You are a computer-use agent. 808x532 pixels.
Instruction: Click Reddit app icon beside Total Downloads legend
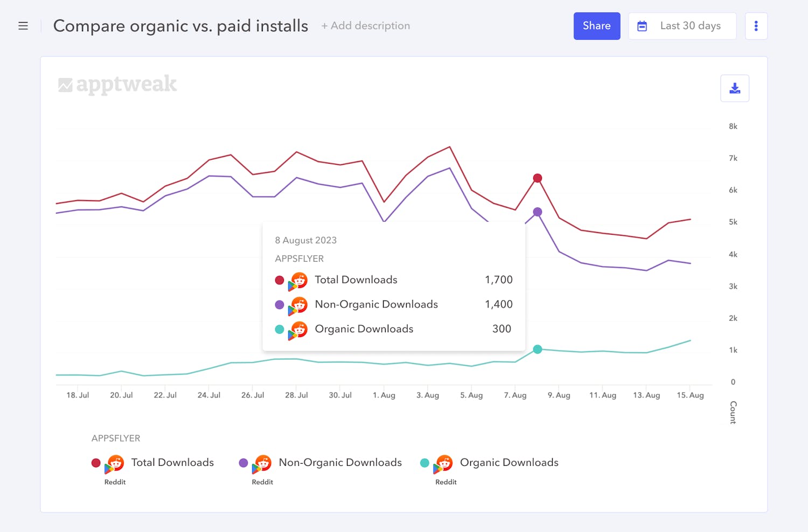point(115,463)
